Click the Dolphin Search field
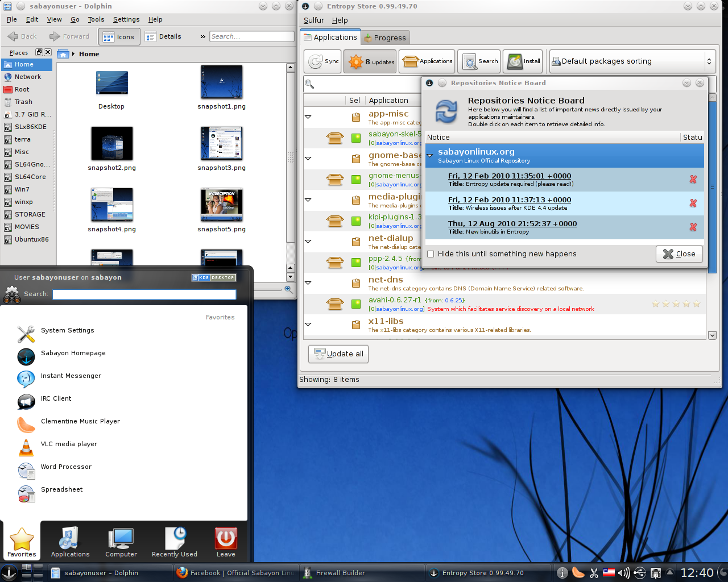The height and width of the screenshot is (582, 728). tap(251, 36)
